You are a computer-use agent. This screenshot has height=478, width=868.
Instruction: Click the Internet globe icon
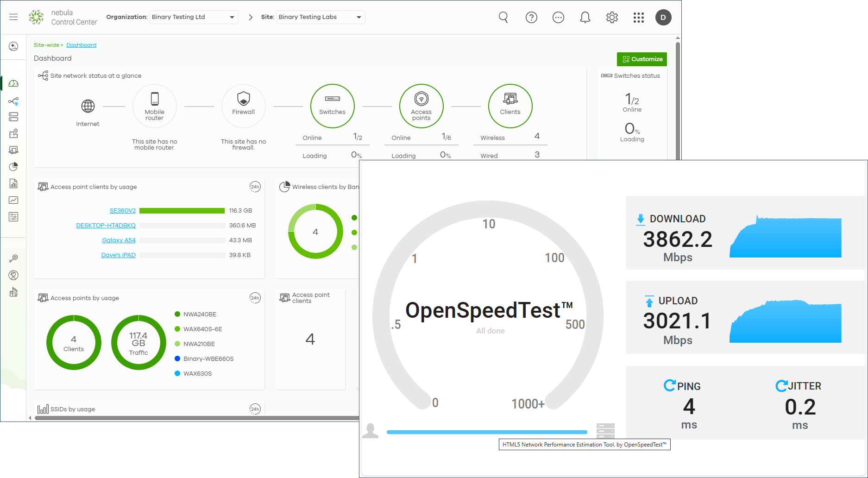click(88, 106)
